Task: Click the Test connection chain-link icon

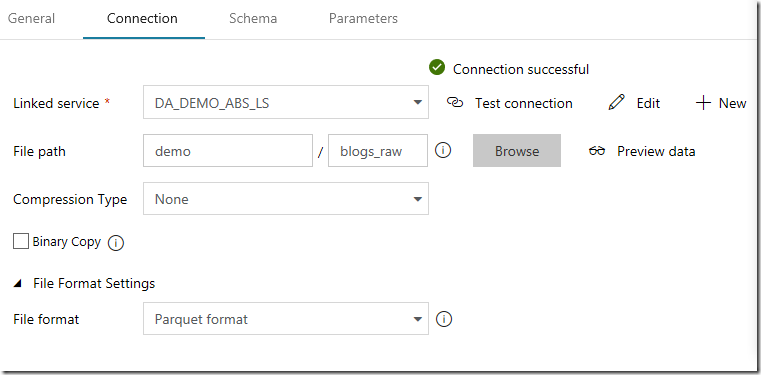Action: click(455, 102)
